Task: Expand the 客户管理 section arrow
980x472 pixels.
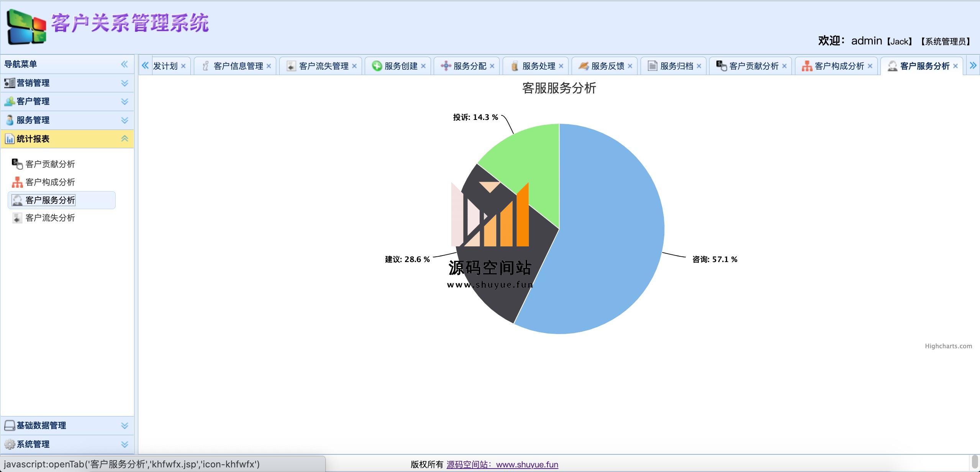Action: [125, 102]
